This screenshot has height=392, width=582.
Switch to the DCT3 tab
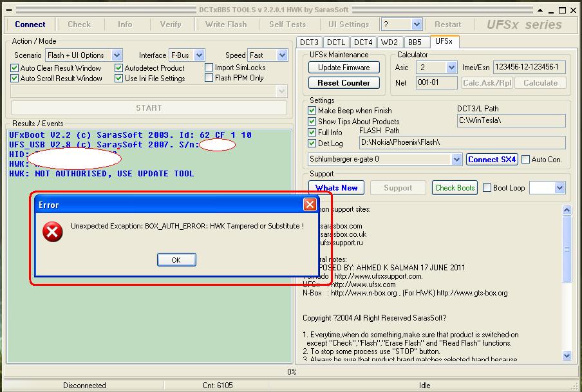point(309,42)
